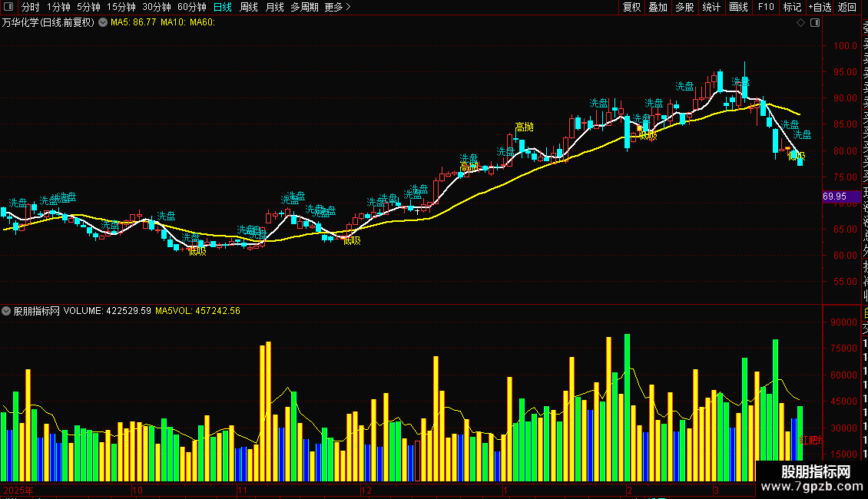Image resolution: width=868 pixels, height=499 pixels.
Task: Click the 标记 mark button
Action: point(792,7)
